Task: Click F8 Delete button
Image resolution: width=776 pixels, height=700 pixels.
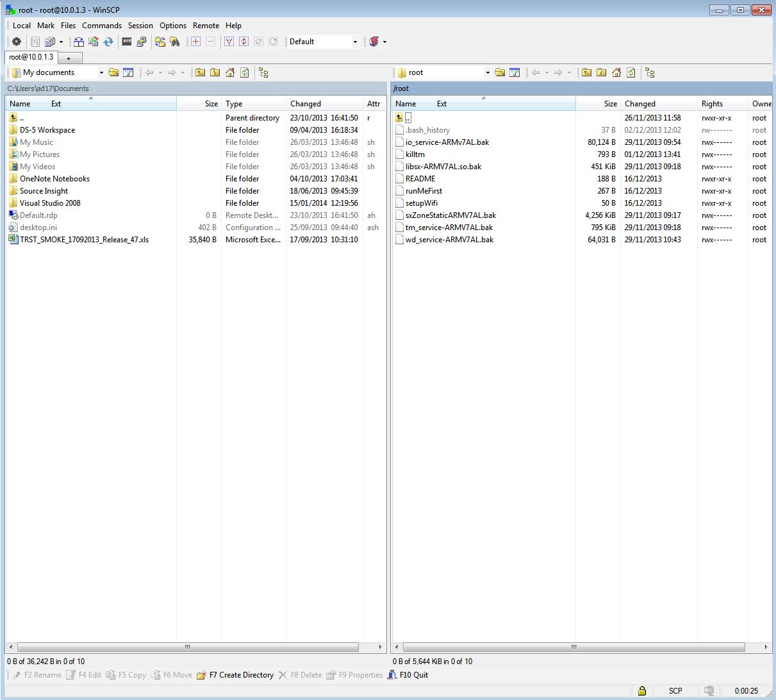Action: point(300,675)
